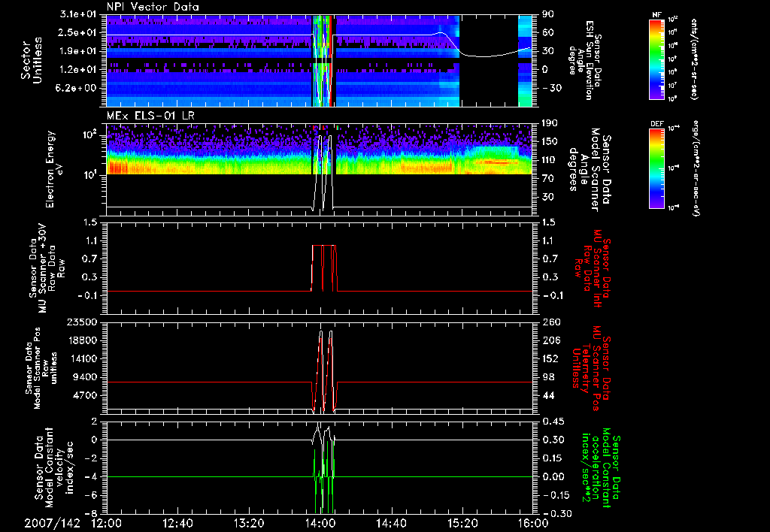Click the ESH Sun Elevation Angle label
770x532 pixels.
click(584, 60)
